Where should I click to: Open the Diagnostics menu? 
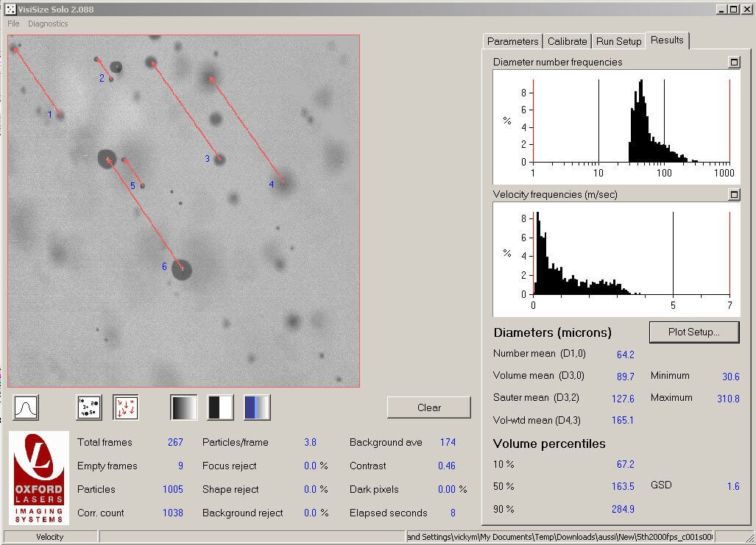[x=48, y=24]
